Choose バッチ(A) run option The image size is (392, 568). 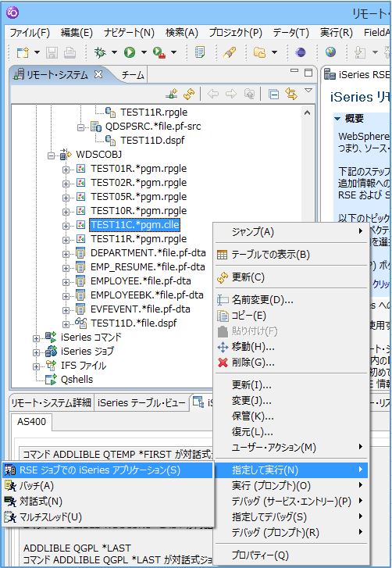(x=108, y=486)
